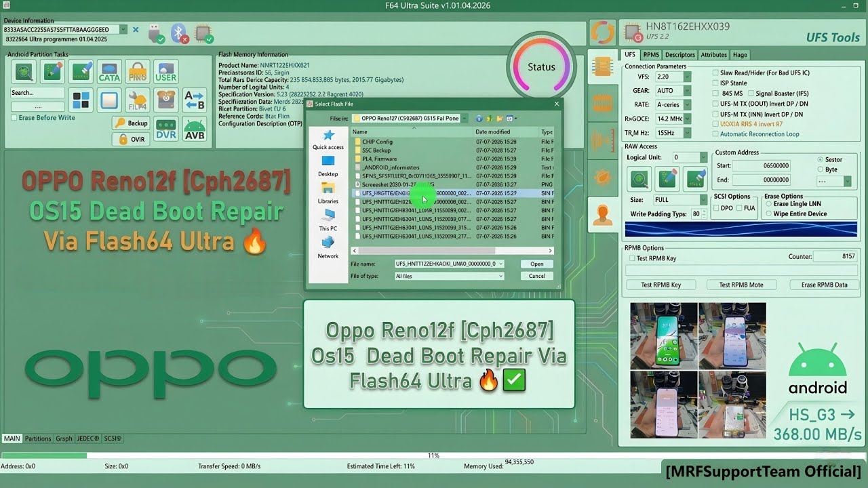This screenshot has height=488, width=868.
Task: Switch to the Descriptors tab
Action: pyautogui.click(x=679, y=55)
